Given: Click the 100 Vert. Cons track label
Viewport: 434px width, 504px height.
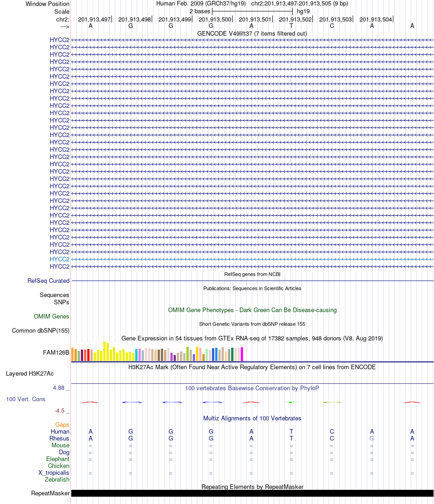Looking at the screenshot, I should tap(26, 399).
